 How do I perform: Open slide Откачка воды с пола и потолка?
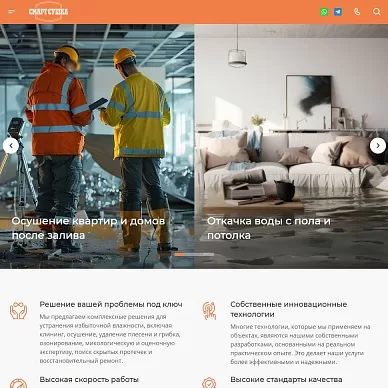269,228
